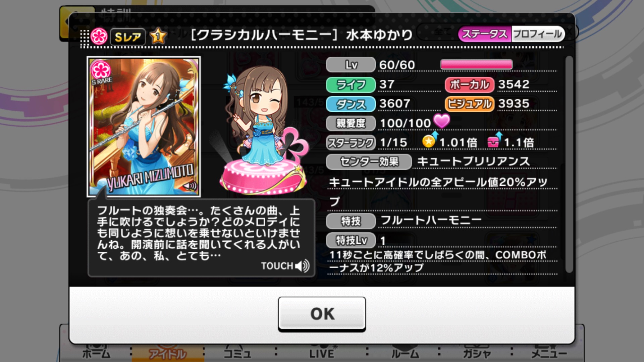Select the ステータス tab

485,34
